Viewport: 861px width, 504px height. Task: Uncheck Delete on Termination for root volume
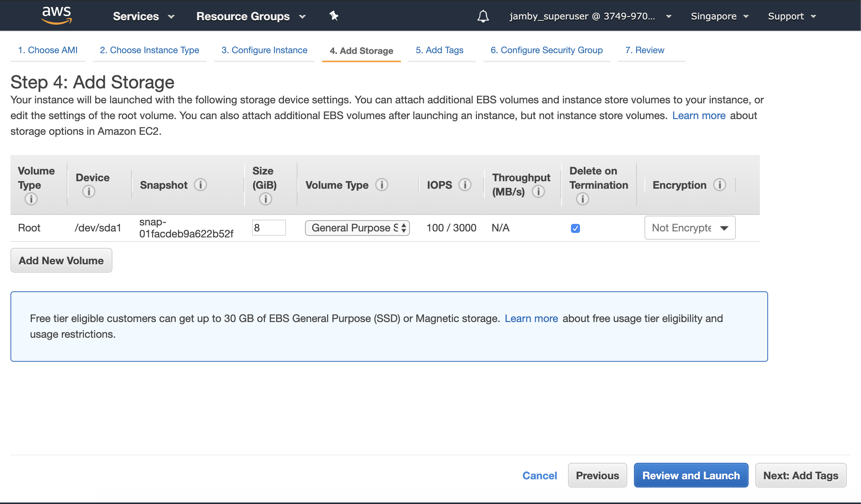(x=575, y=228)
